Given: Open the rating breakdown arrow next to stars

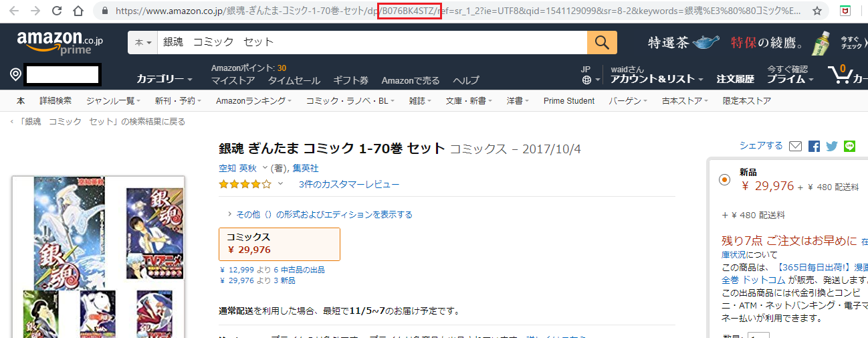Looking at the screenshot, I should point(281,184).
